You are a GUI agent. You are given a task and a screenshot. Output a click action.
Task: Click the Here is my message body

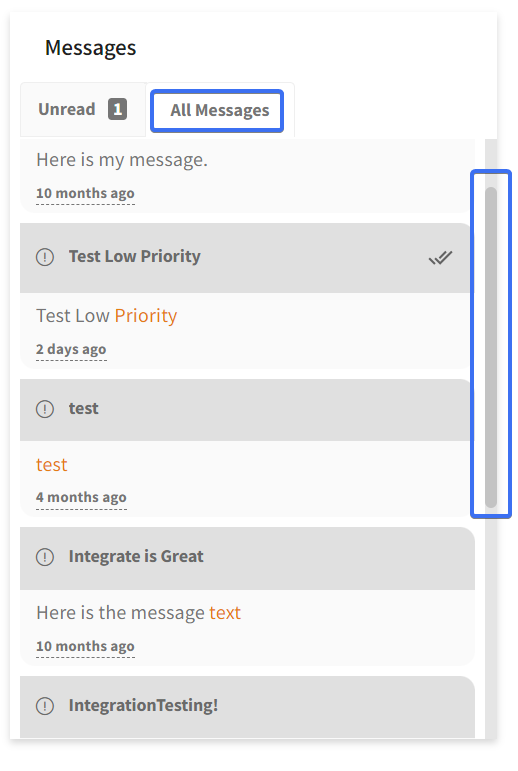(122, 160)
